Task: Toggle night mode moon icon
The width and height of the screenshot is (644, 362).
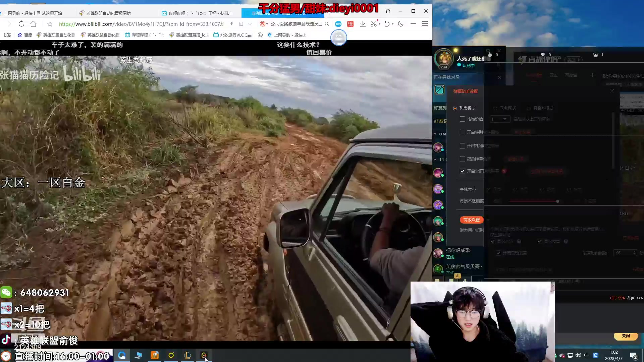Action: point(400,24)
